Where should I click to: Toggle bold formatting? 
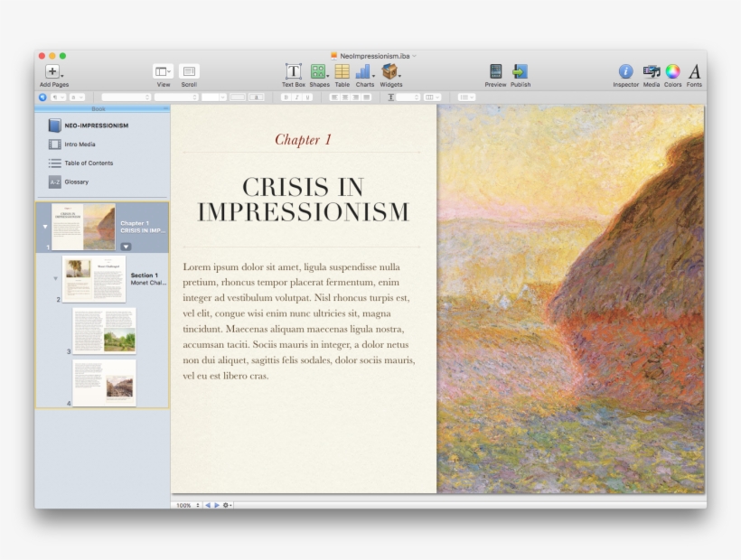(x=286, y=96)
